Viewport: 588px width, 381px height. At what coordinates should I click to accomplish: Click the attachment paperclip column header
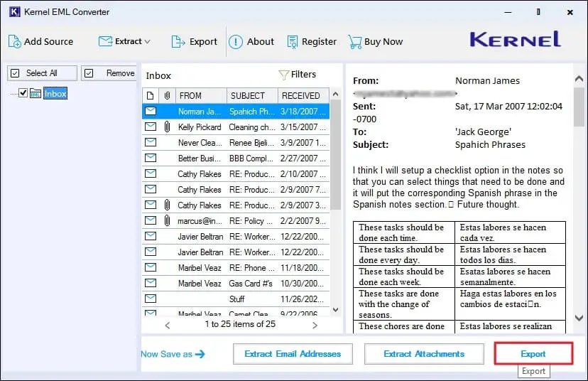pyautogui.click(x=168, y=96)
